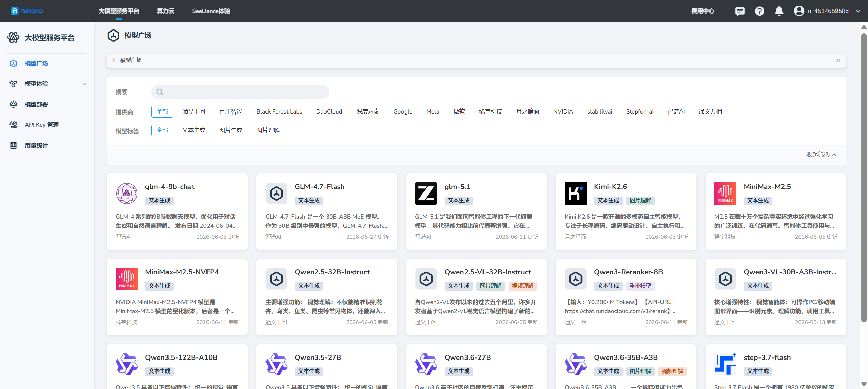Filter model tags by 图片生成
This screenshot has height=389, width=868.
(x=231, y=130)
